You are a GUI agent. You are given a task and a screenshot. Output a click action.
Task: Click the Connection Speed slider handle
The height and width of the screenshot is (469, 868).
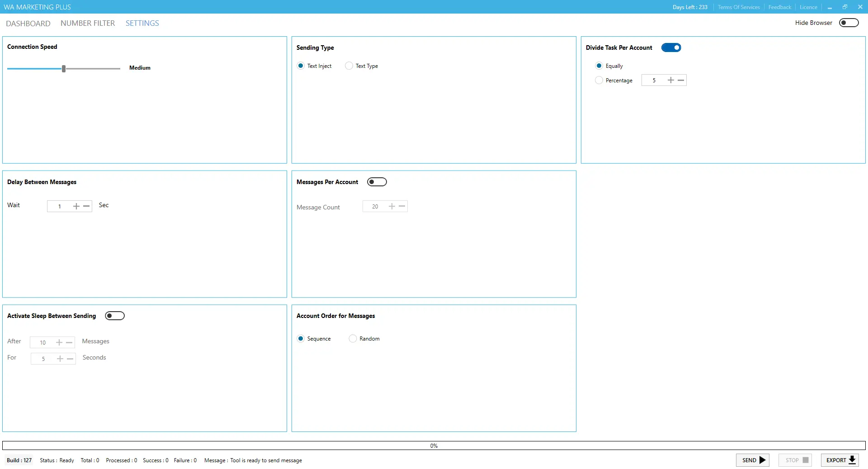[x=64, y=68]
